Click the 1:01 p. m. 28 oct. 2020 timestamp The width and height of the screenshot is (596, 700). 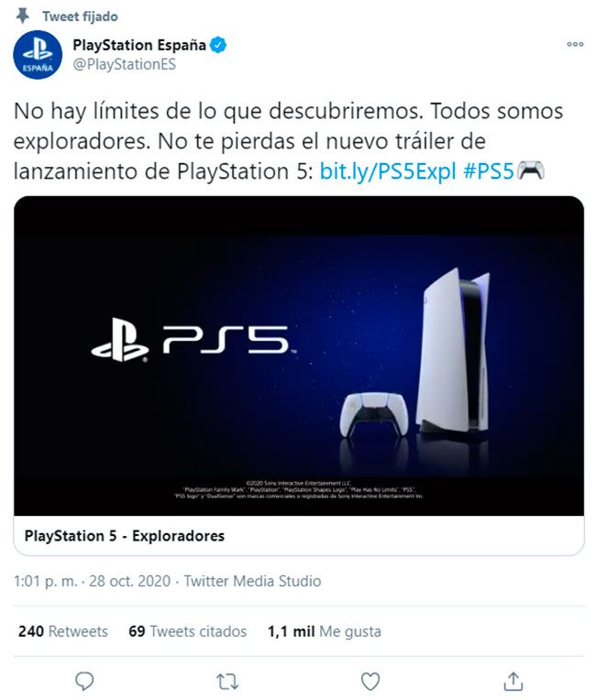pyautogui.click(x=92, y=581)
